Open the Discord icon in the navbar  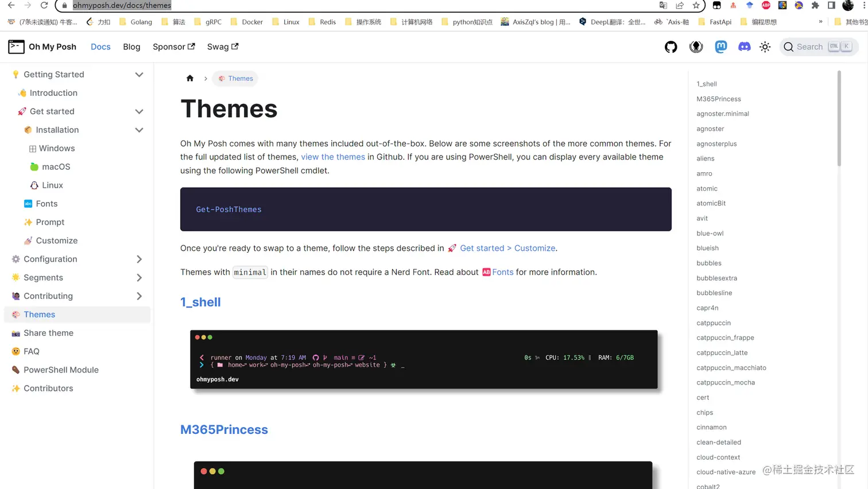[744, 47]
